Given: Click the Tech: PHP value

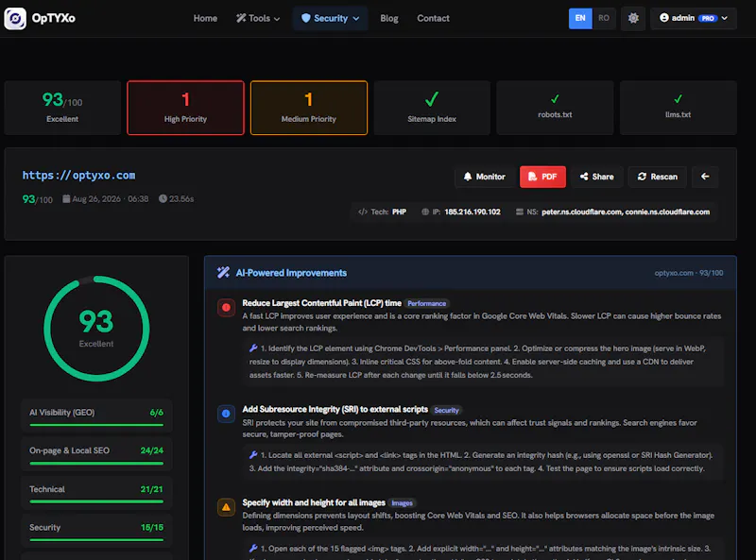Looking at the screenshot, I should tap(399, 212).
